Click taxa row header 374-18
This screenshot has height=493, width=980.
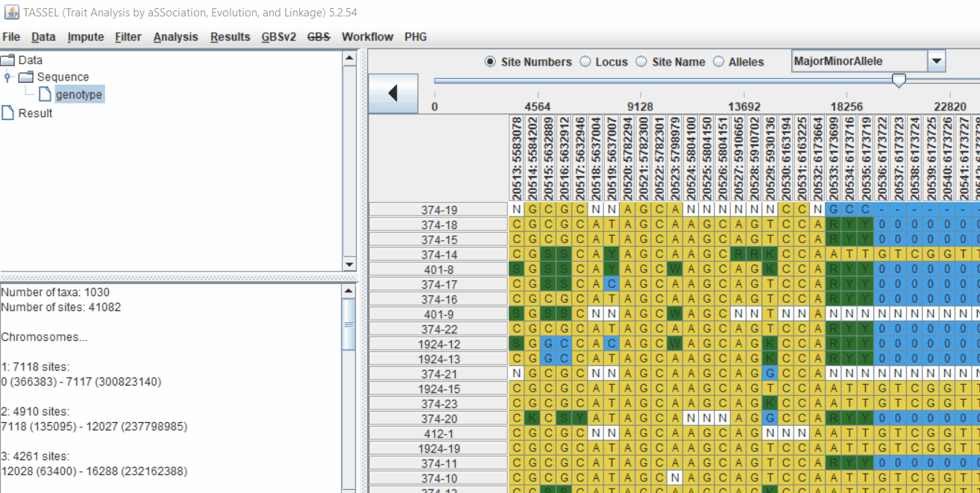439,224
